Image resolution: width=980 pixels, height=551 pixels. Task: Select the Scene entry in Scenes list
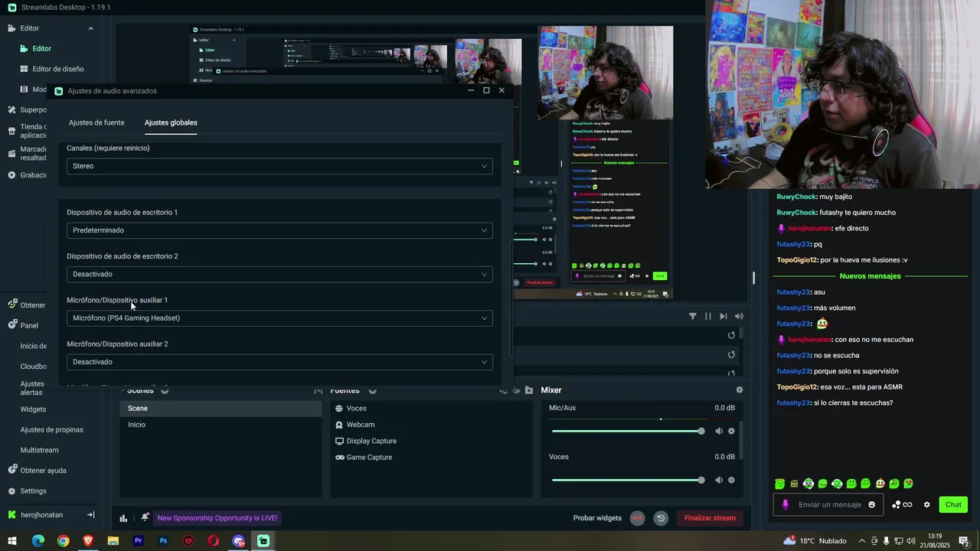[x=221, y=409]
